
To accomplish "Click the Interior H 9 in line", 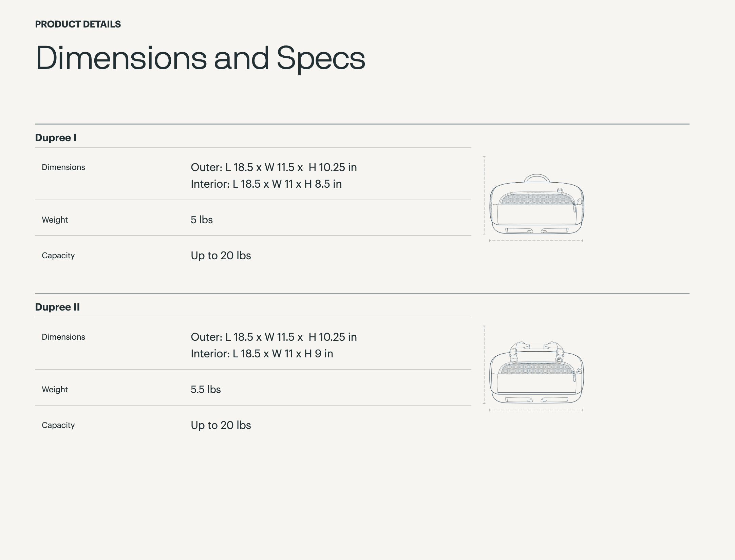I will tap(262, 354).
